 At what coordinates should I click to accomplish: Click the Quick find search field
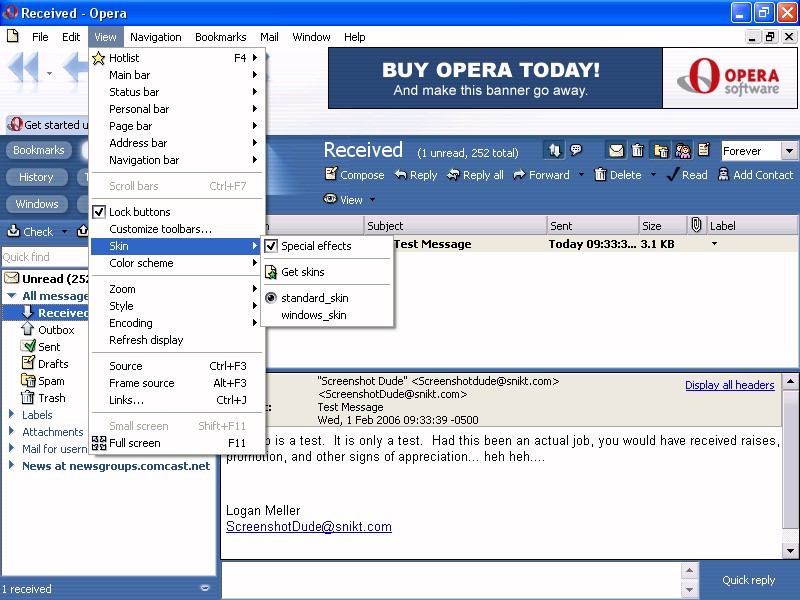(40, 257)
